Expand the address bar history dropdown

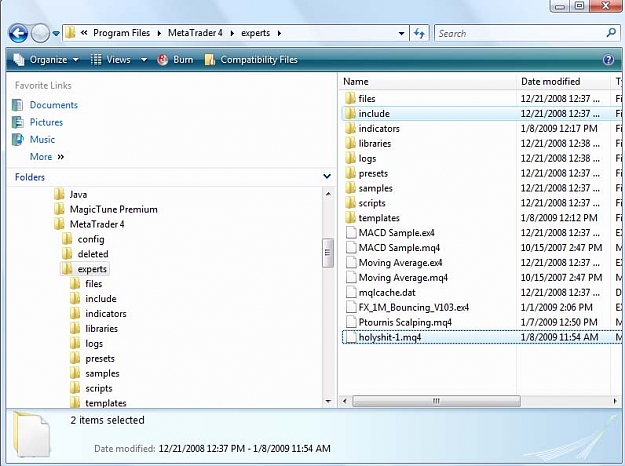[x=401, y=33]
